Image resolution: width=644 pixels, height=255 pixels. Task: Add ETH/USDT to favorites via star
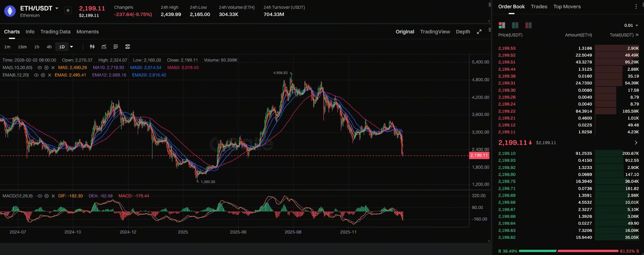tap(68, 10)
